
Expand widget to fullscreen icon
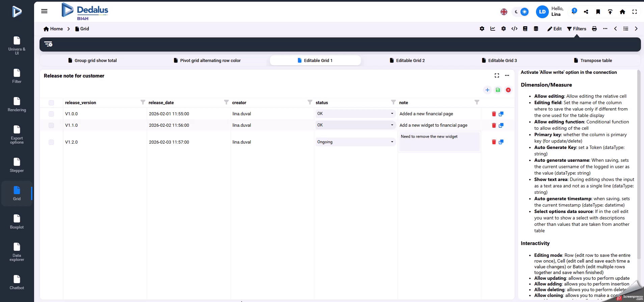pos(497,75)
